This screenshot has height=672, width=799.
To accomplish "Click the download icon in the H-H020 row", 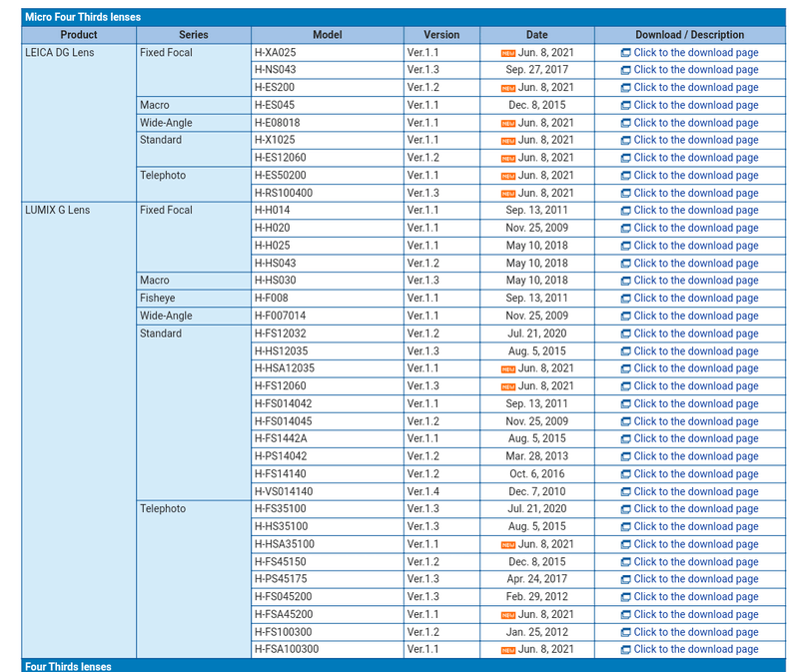I will [x=625, y=229].
